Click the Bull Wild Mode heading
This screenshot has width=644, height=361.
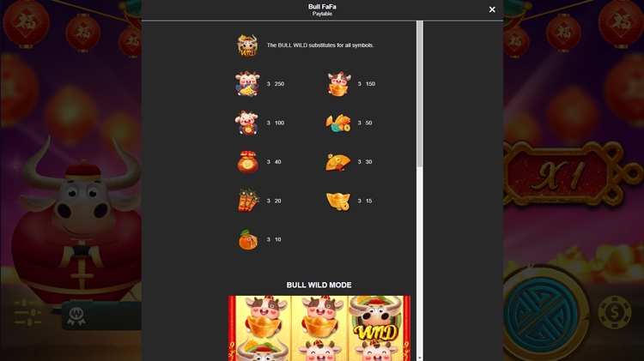pos(319,285)
